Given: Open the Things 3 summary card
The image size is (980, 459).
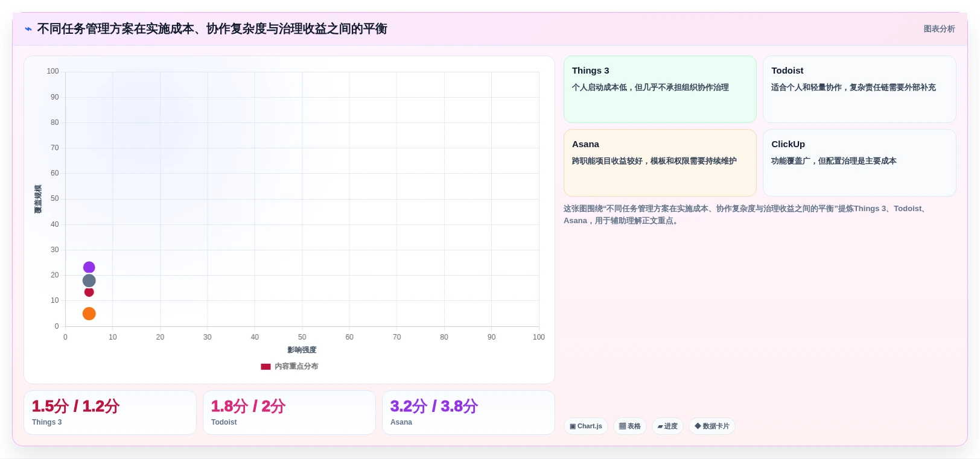Looking at the screenshot, I should [660, 89].
